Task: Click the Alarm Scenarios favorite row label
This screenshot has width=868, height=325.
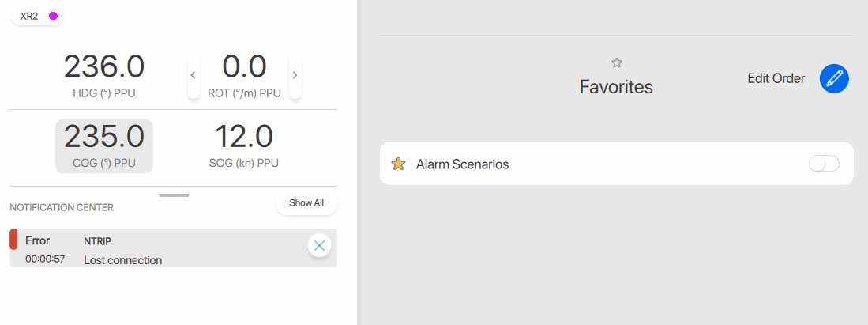Action: [462, 164]
